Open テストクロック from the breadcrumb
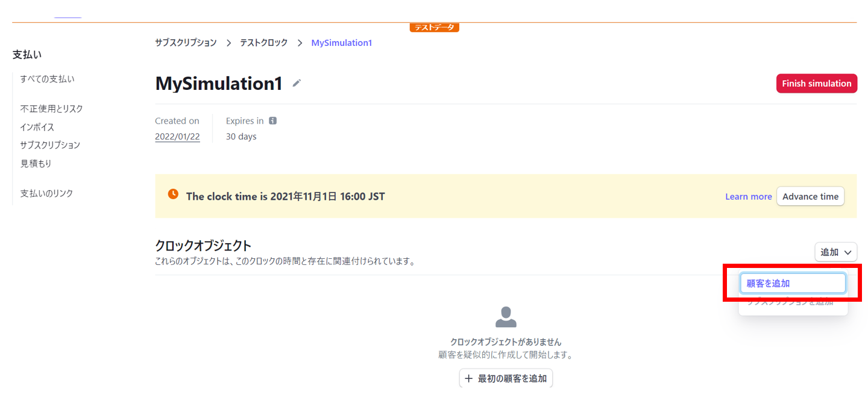 pyautogui.click(x=263, y=43)
